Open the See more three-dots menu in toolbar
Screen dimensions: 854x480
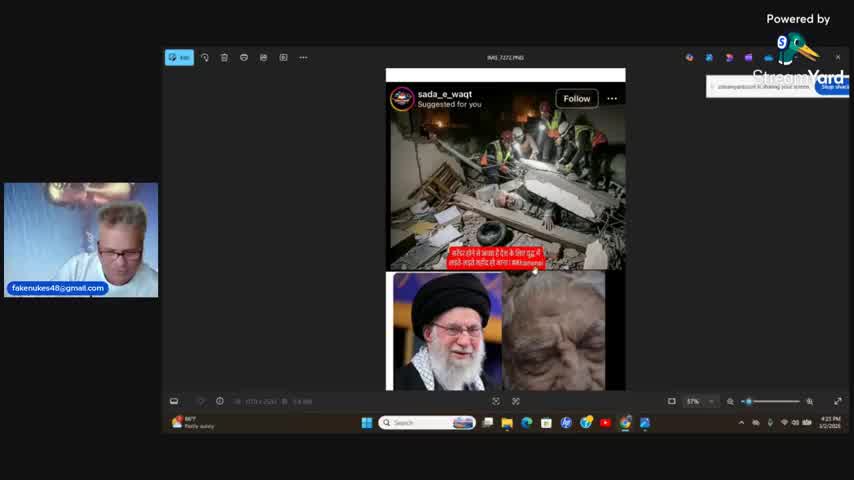coord(303,58)
